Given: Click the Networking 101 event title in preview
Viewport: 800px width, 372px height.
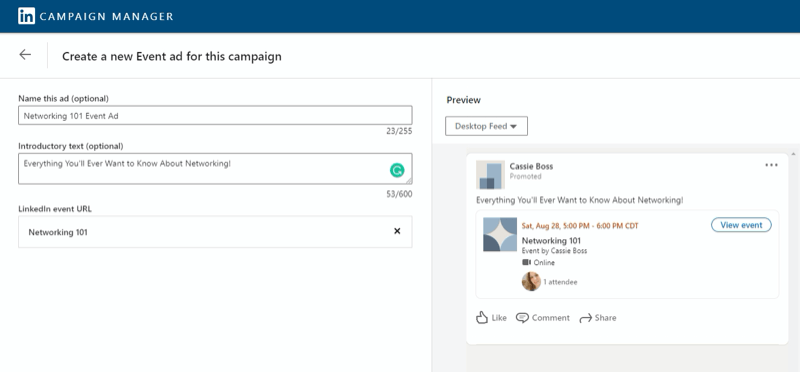Looking at the screenshot, I should click(551, 240).
